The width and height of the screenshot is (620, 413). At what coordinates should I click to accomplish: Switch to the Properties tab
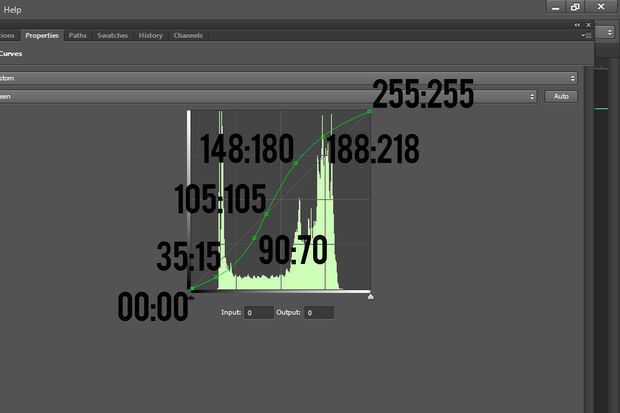42,36
